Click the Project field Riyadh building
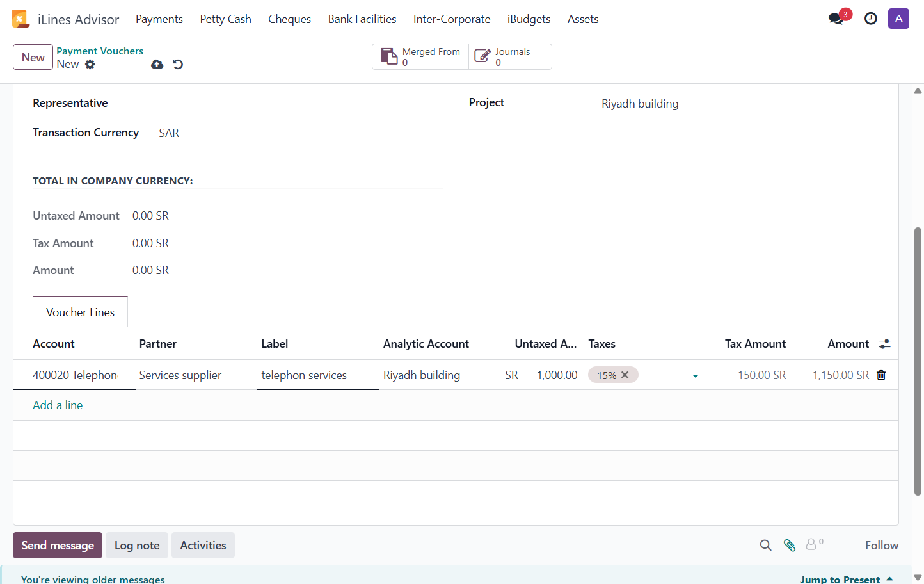This screenshot has height=584, width=924. pyautogui.click(x=640, y=103)
